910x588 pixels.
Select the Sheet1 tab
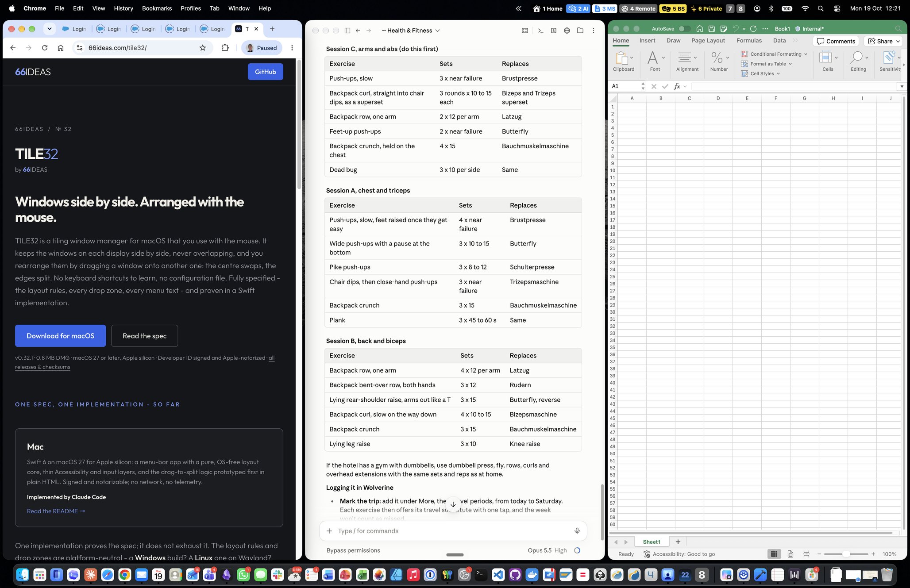[652, 542]
